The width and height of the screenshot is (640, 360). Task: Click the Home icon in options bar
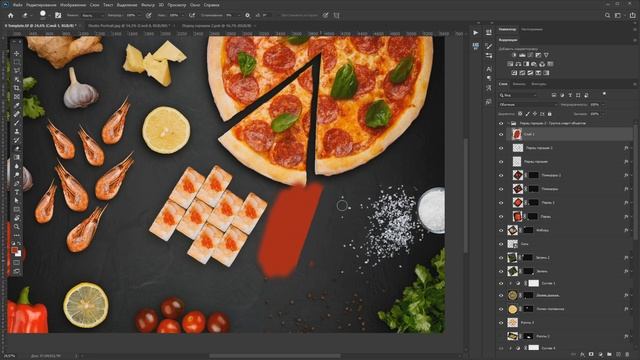11,16
